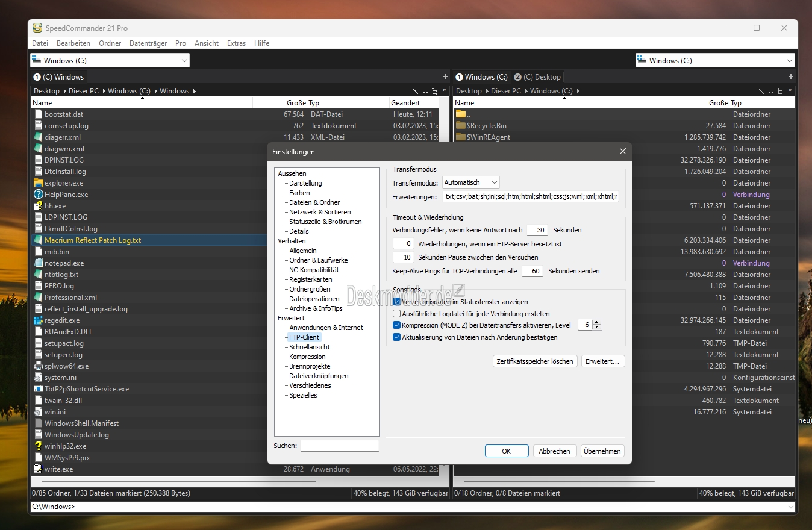Click the hh.exe help file icon

(x=39, y=206)
